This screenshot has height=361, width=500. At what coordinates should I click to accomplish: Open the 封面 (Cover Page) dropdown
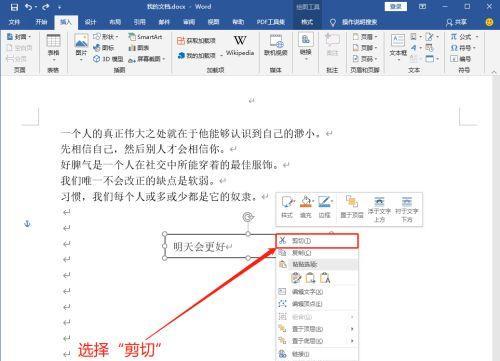[x=19, y=37]
